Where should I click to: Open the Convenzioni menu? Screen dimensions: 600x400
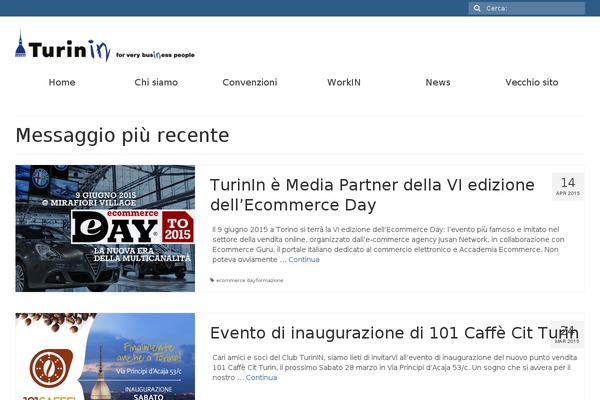coord(250,82)
